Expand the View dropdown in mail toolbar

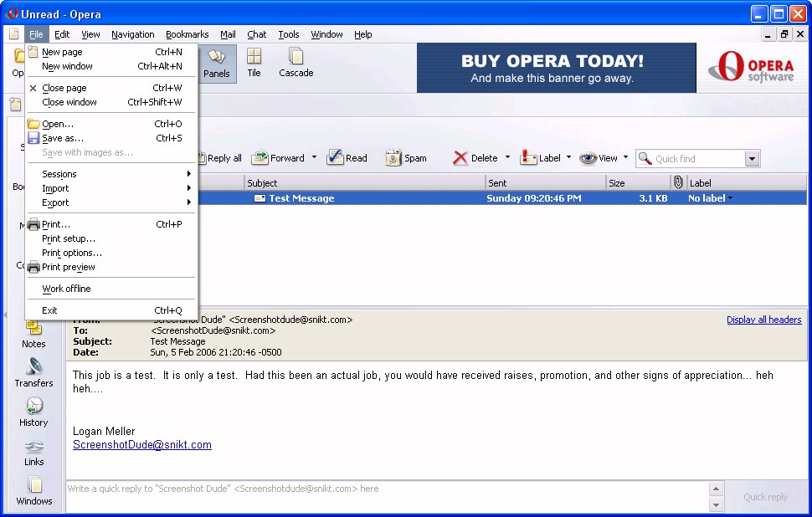point(625,157)
